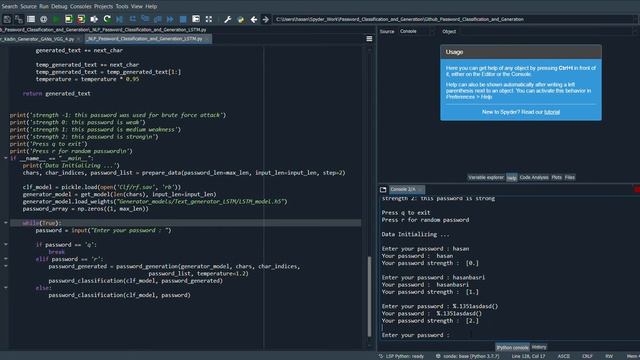Click LSP Python: ready status text

tap(404, 356)
